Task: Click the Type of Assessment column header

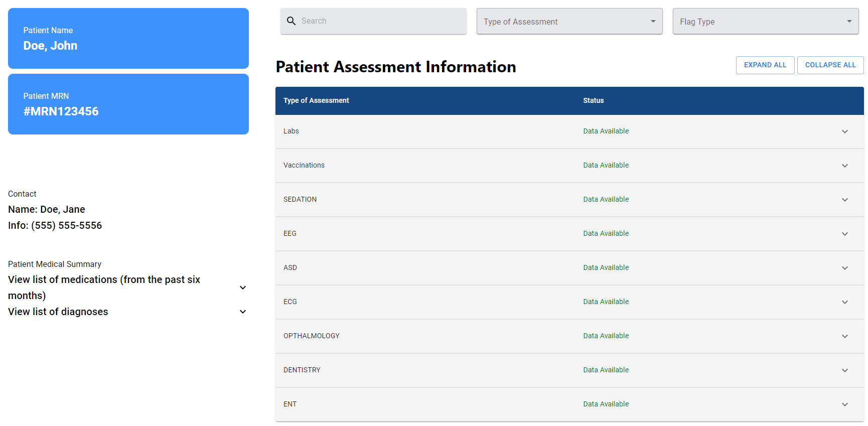Action: click(x=316, y=100)
